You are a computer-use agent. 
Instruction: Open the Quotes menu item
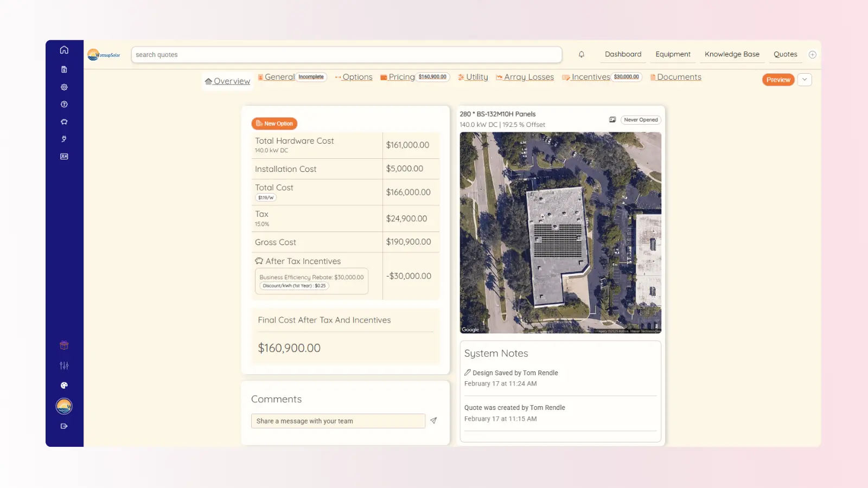(x=785, y=54)
